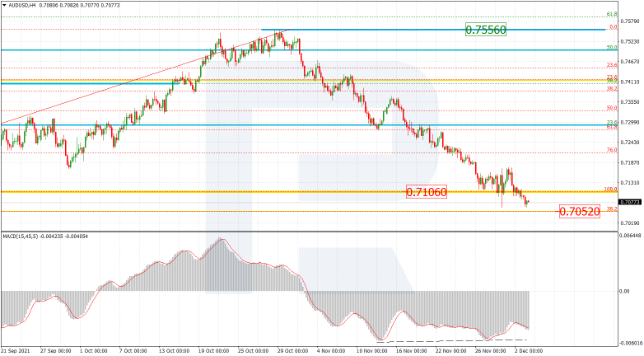
Task: Click the 2 Dec 00:00 date label
Action: tap(529, 351)
